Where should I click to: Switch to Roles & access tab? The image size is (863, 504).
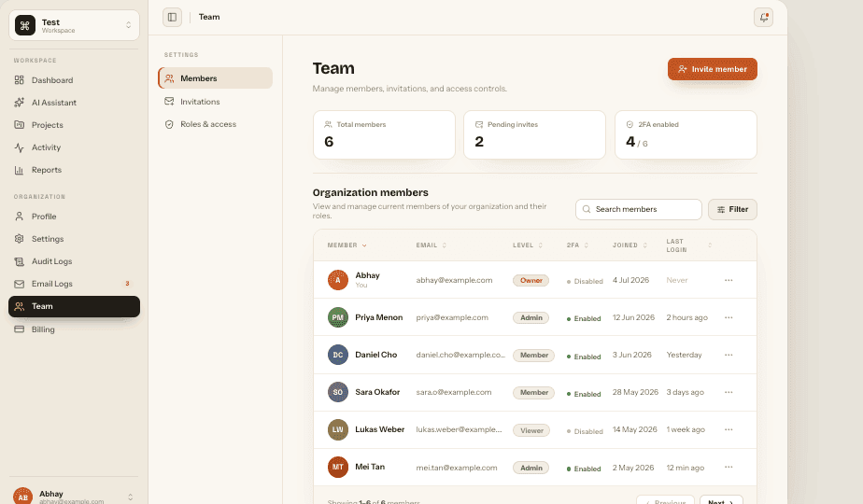click(215, 124)
